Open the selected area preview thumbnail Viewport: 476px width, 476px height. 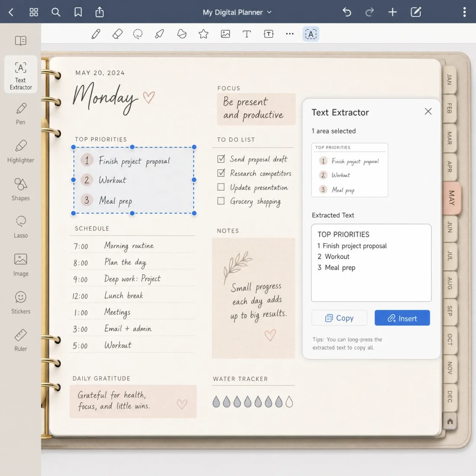[x=349, y=170]
